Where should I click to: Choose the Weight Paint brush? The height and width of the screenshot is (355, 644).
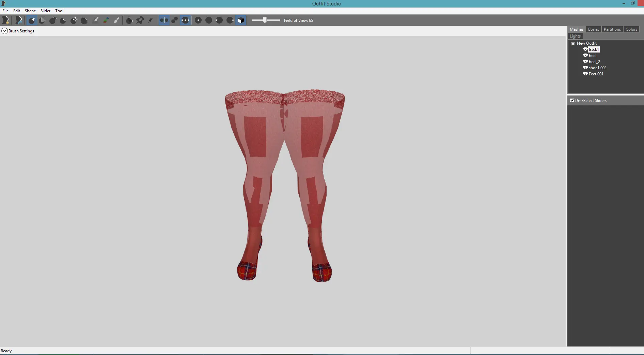tap(96, 20)
